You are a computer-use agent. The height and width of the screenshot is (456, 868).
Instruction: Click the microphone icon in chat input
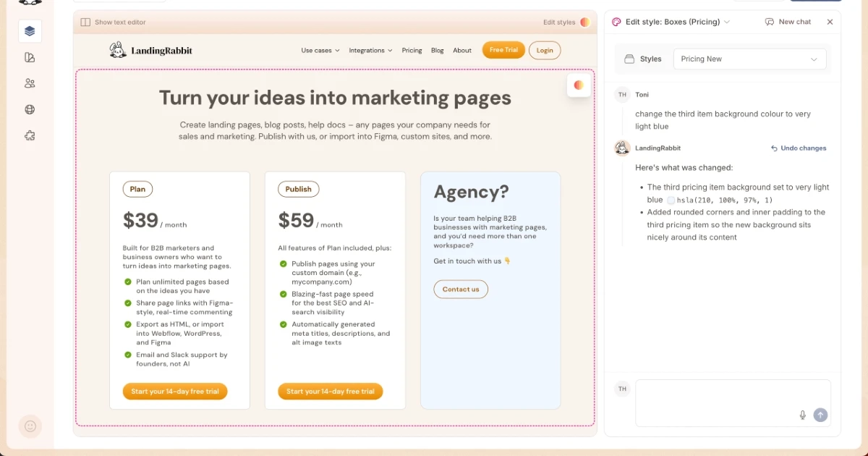pos(802,415)
